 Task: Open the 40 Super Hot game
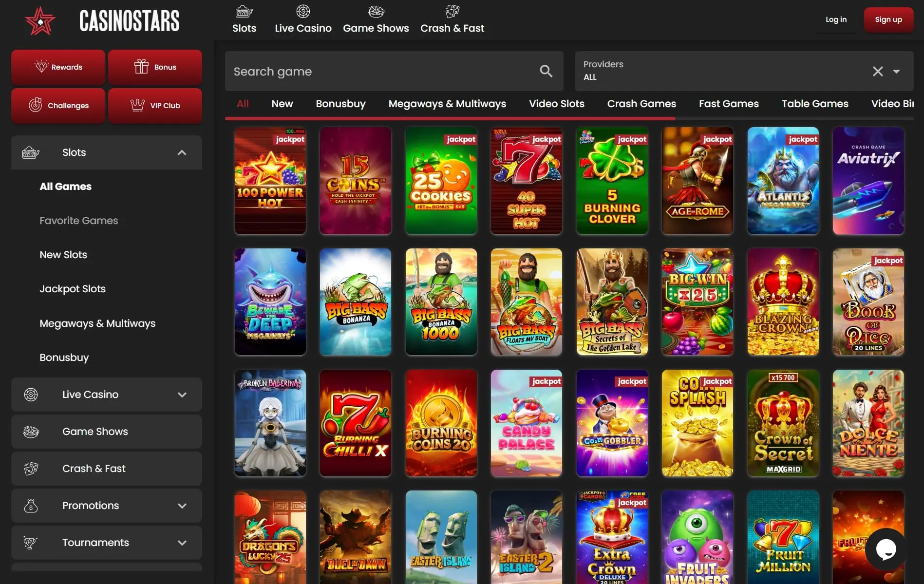tap(527, 181)
